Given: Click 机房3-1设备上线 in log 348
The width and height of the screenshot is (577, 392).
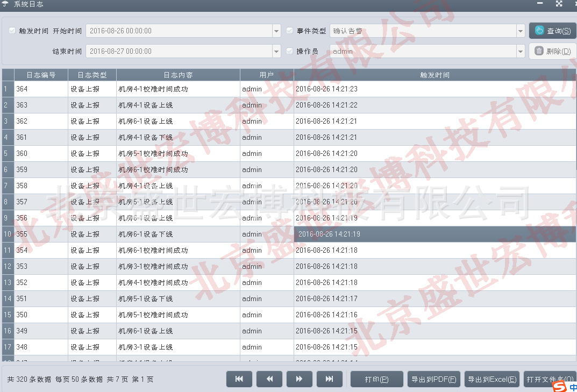Looking at the screenshot, I should 145,347.
